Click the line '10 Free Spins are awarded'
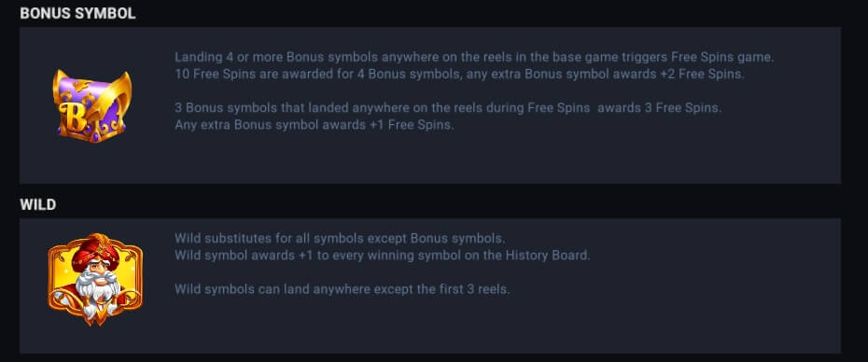 pyautogui.click(x=459, y=74)
